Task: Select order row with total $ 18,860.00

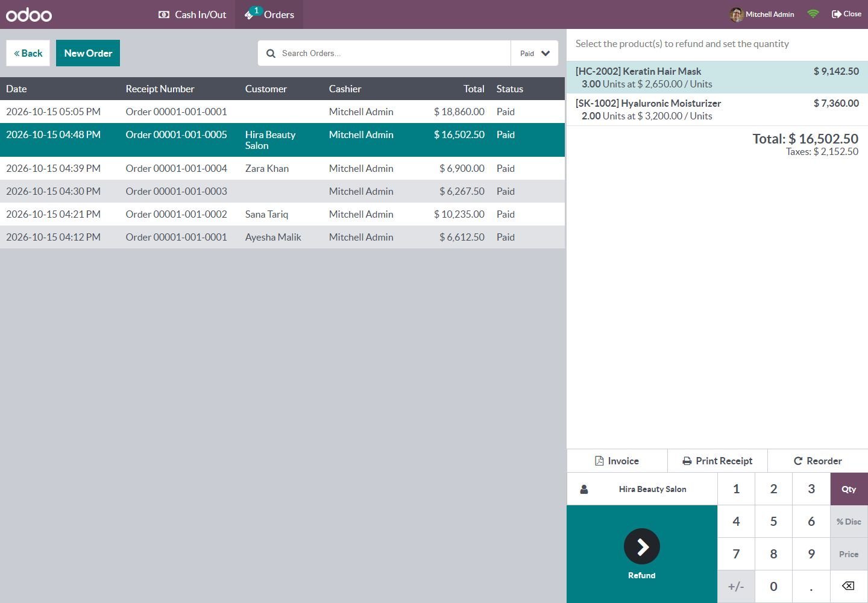Action: pos(282,112)
